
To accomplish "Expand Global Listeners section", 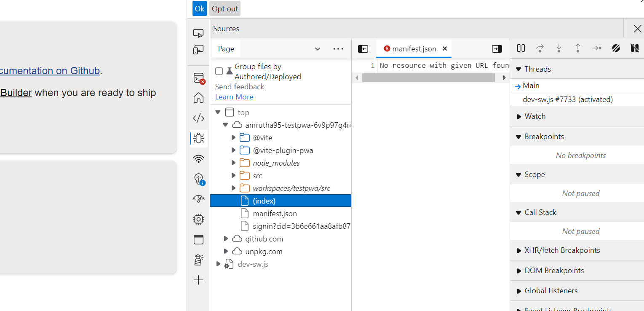I will click(x=577, y=291).
